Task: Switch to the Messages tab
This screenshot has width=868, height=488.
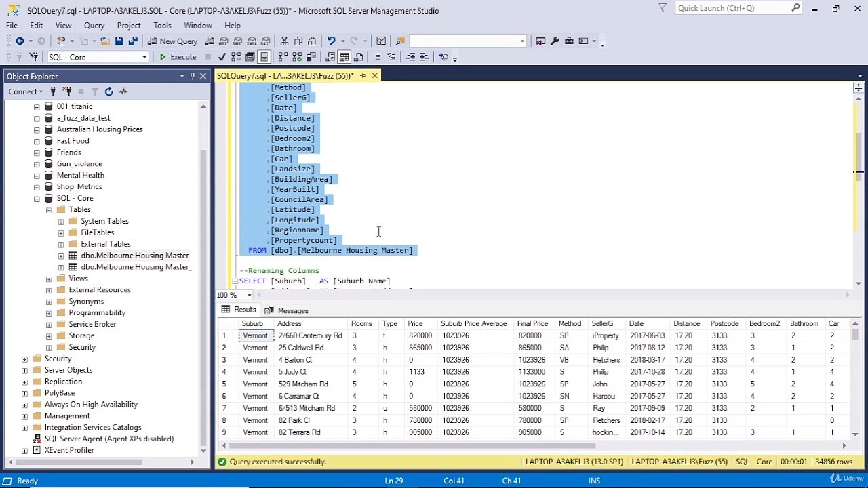Action: (287, 310)
